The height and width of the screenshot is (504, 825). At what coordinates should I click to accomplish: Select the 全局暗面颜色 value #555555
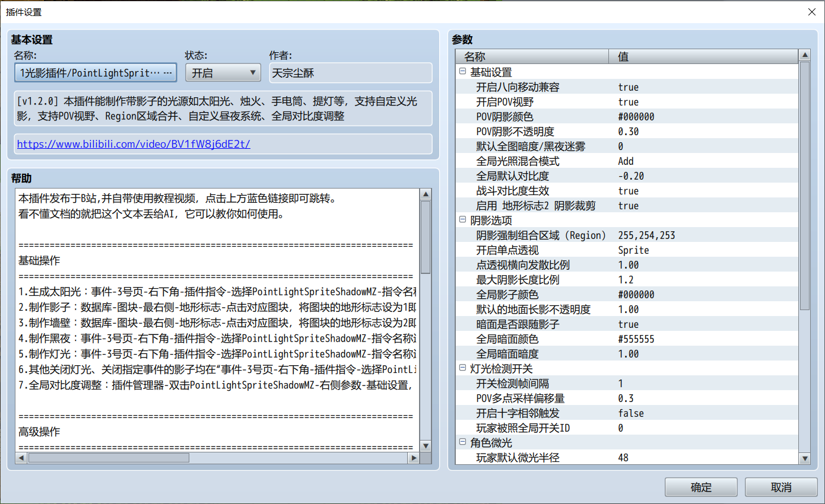click(636, 339)
